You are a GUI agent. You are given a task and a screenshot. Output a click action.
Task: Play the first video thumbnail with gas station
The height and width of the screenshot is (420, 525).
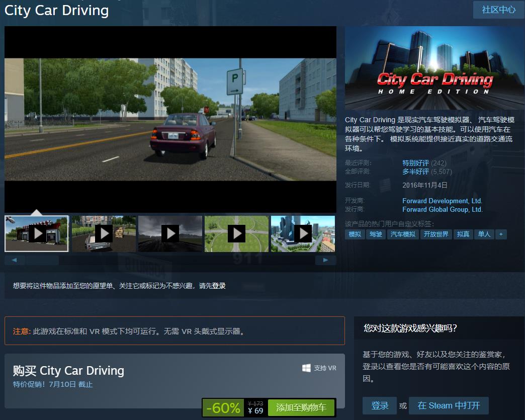tap(37, 233)
